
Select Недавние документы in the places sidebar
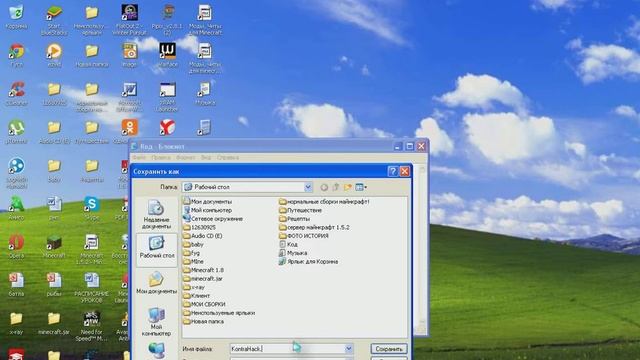pyautogui.click(x=156, y=215)
